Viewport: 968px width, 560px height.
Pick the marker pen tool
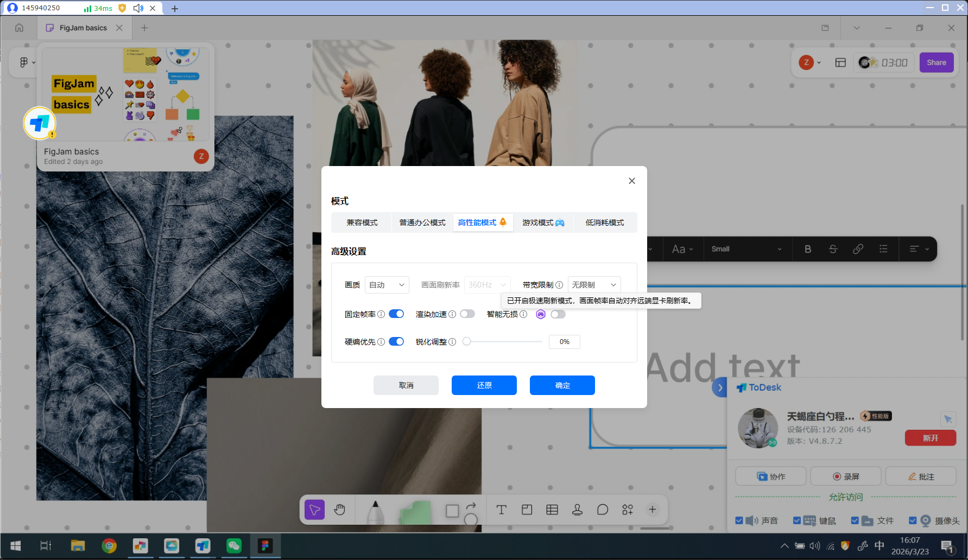click(x=375, y=512)
